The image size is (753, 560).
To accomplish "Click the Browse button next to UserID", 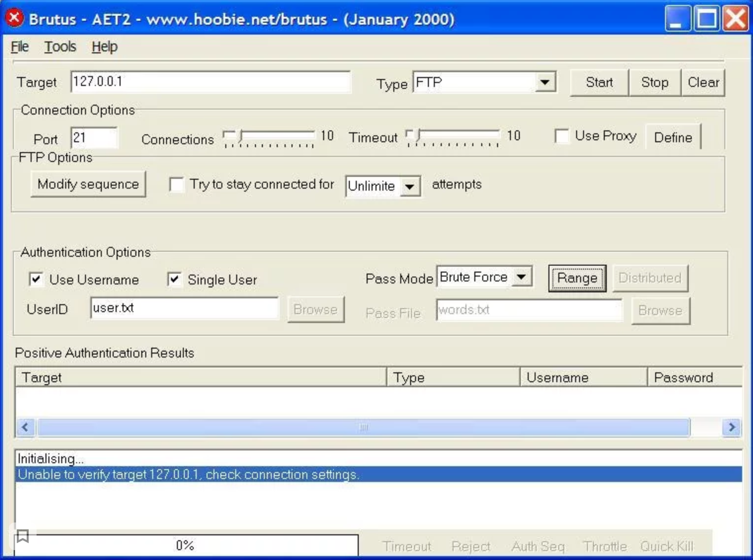I will click(x=316, y=310).
